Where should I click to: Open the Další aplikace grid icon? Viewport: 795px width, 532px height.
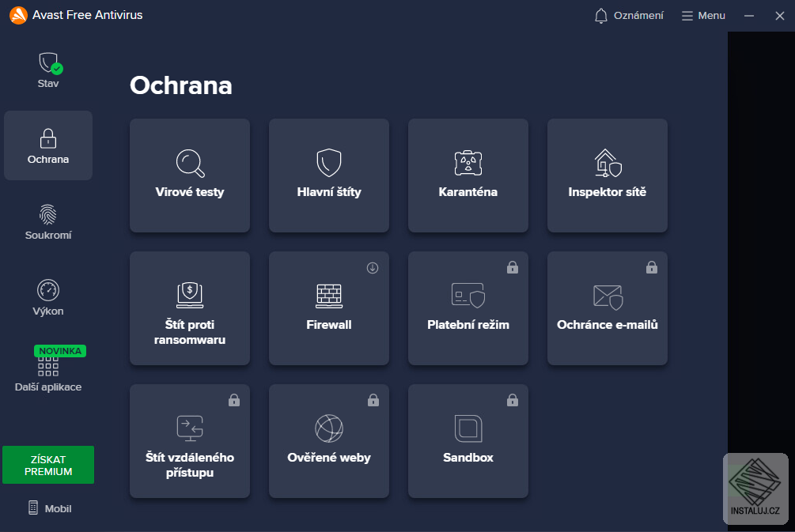click(48, 366)
